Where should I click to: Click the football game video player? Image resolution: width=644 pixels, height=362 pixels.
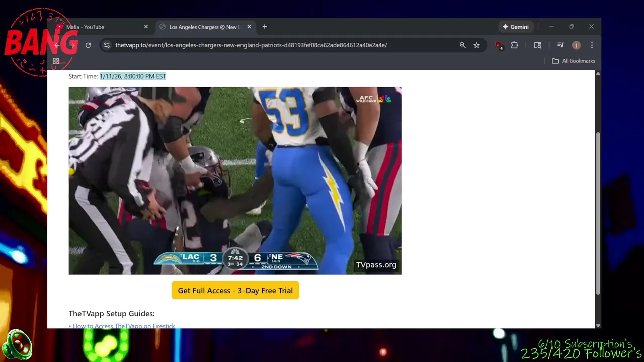point(235,180)
